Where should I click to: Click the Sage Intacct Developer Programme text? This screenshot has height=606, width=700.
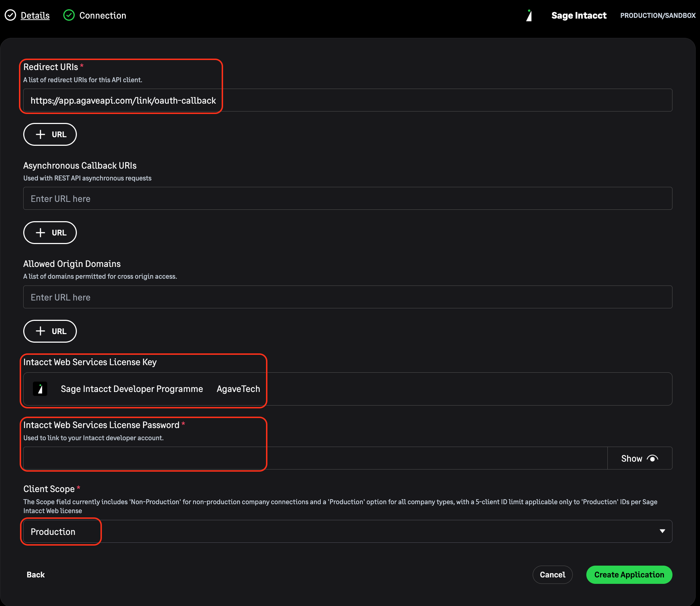click(132, 389)
